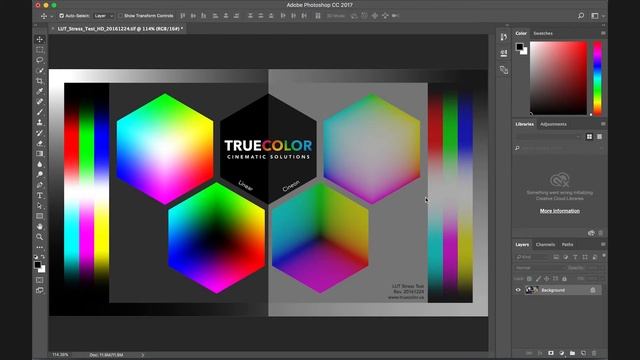
Task: Select the Rectangular Marquee tool
Action: [40, 50]
